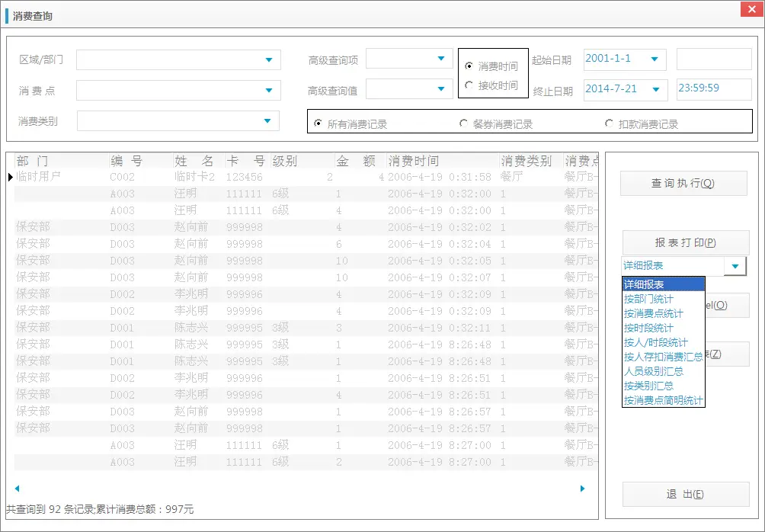Viewport: 765px width, 532px height.
Task: Click the right pagination arrow
Action: (x=581, y=489)
